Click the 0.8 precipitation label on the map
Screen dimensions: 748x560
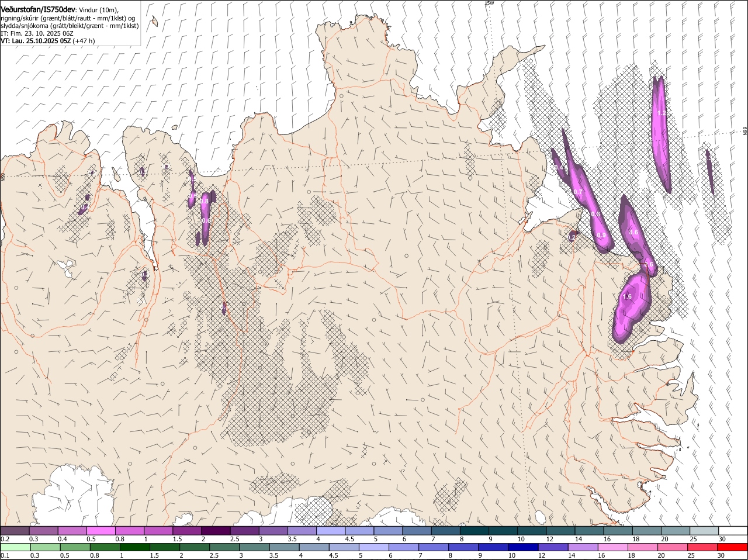205,201
